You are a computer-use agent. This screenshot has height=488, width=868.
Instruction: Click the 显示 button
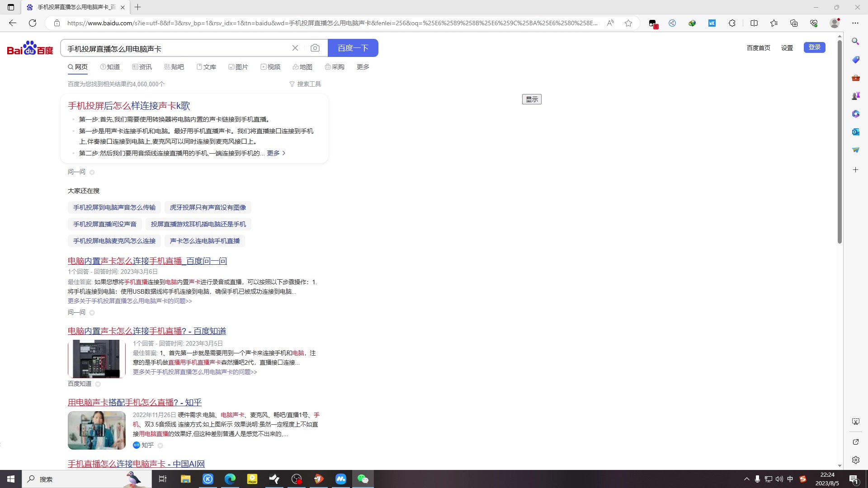click(x=532, y=99)
